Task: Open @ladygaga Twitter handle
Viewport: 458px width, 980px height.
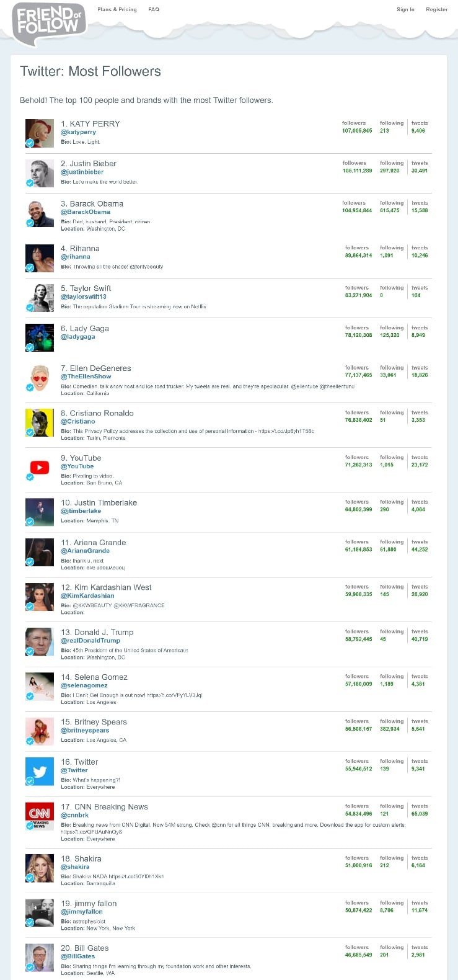Action: 78,337
